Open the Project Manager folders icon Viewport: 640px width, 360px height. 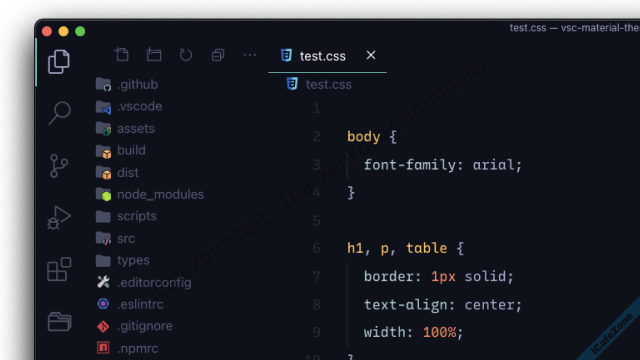[x=60, y=321]
